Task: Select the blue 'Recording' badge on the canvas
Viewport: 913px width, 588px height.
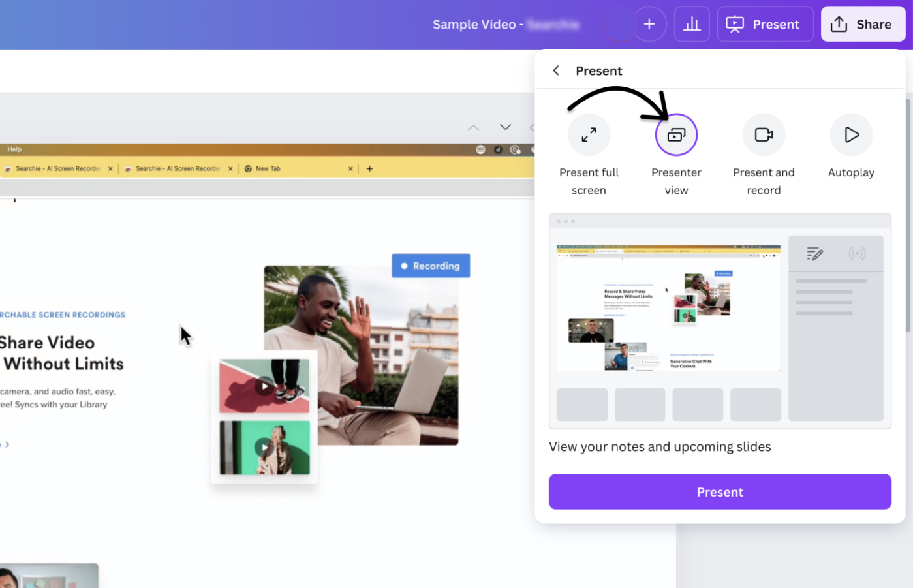Action: (431, 266)
